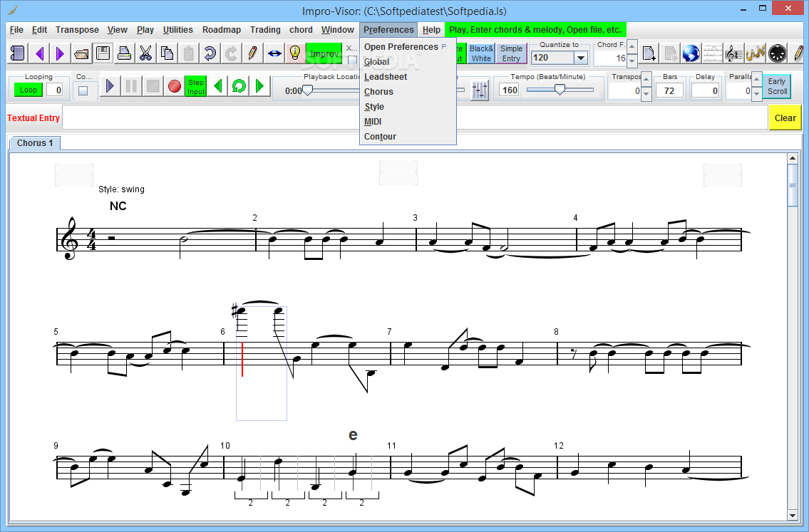809x532 pixels.
Task: Decrease the Parallax value spinner
Action: pyautogui.click(x=757, y=94)
